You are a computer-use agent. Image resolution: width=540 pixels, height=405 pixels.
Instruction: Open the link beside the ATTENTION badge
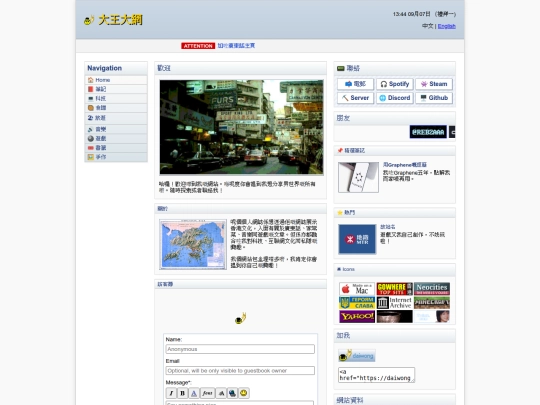[236, 45]
